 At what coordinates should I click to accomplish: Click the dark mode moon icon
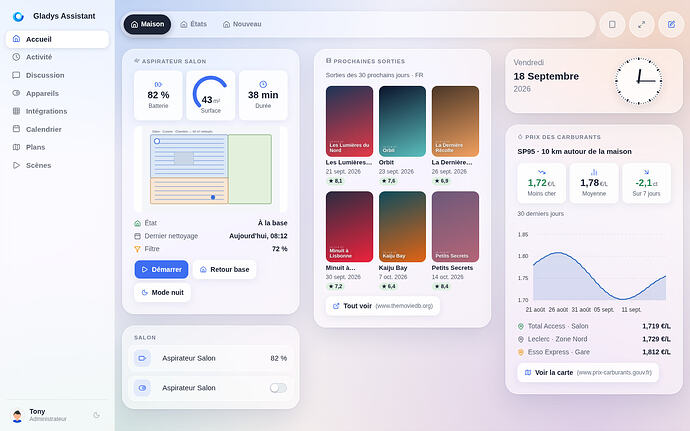[x=96, y=415]
